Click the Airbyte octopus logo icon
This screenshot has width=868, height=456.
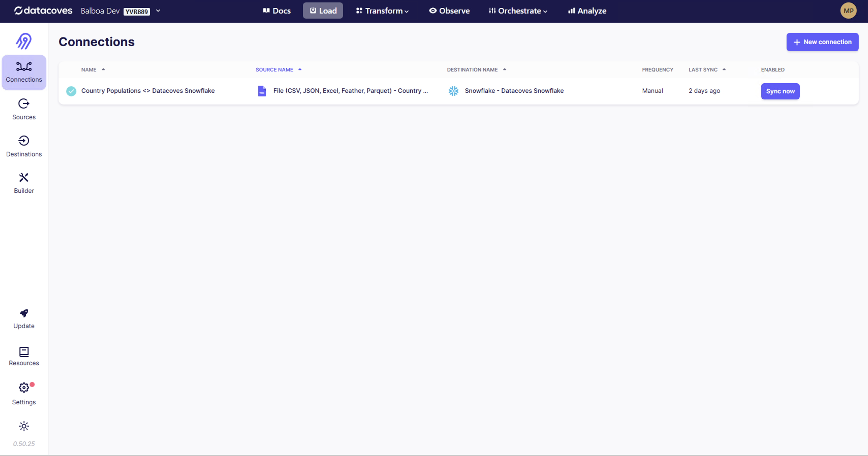[24, 41]
